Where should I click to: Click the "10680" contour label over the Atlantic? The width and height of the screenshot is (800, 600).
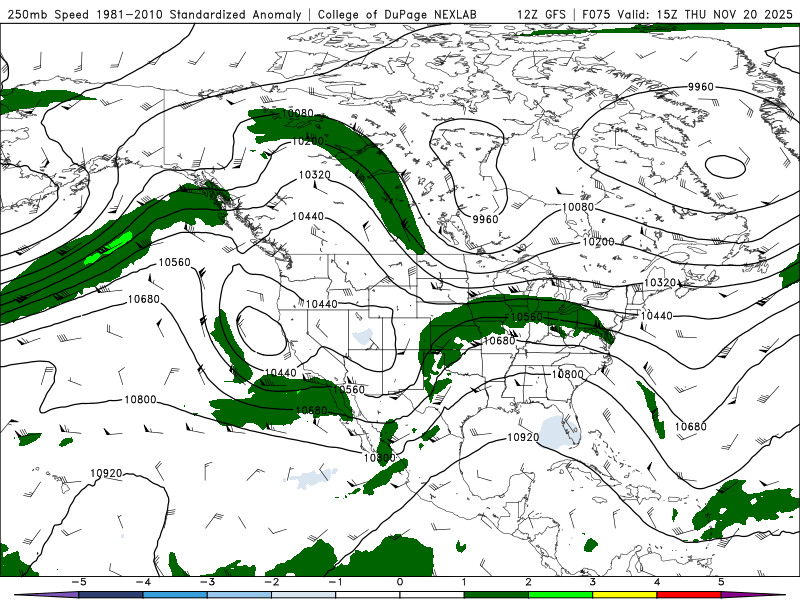691,427
